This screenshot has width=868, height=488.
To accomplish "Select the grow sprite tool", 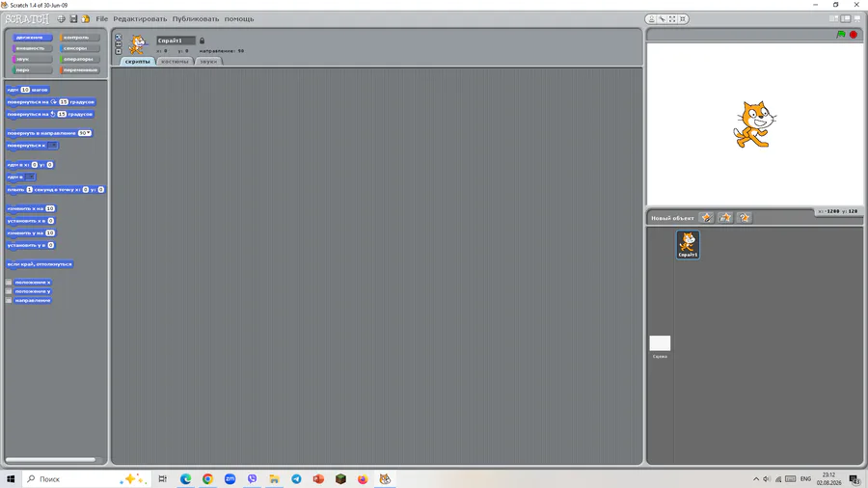I will click(672, 19).
